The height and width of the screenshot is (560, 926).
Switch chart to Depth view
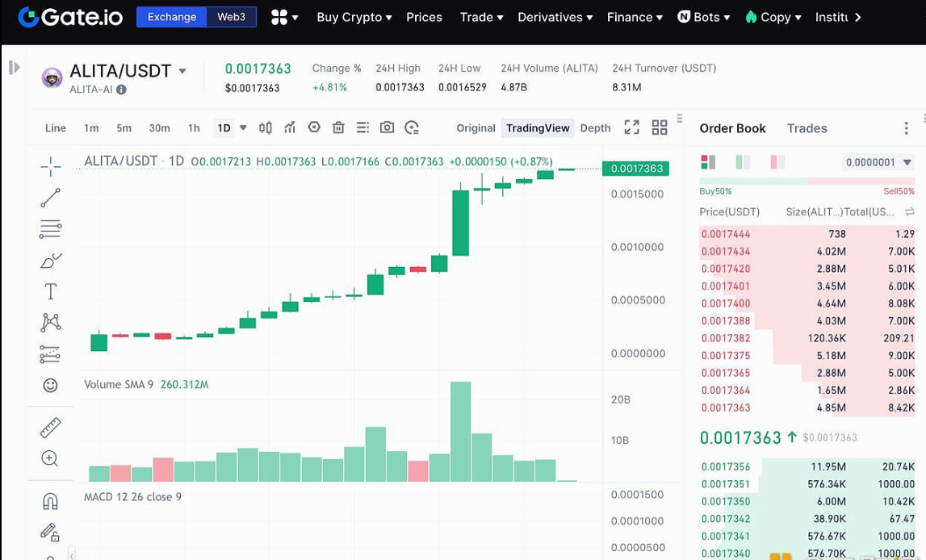595,127
